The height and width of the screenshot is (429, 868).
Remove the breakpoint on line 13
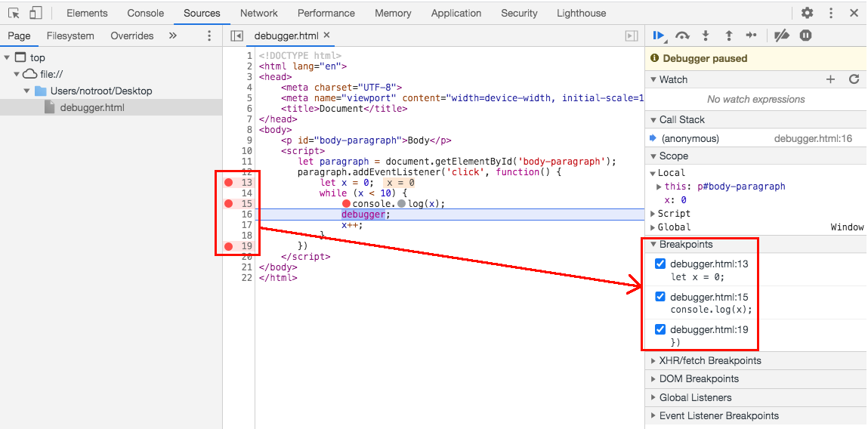click(x=228, y=183)
